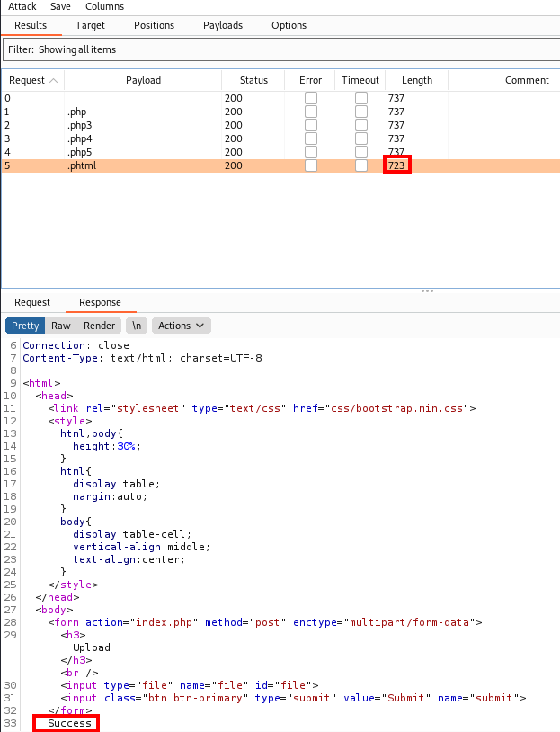Switch to the Positions tab
Screen dimensions: 560x732
[154, 25]
